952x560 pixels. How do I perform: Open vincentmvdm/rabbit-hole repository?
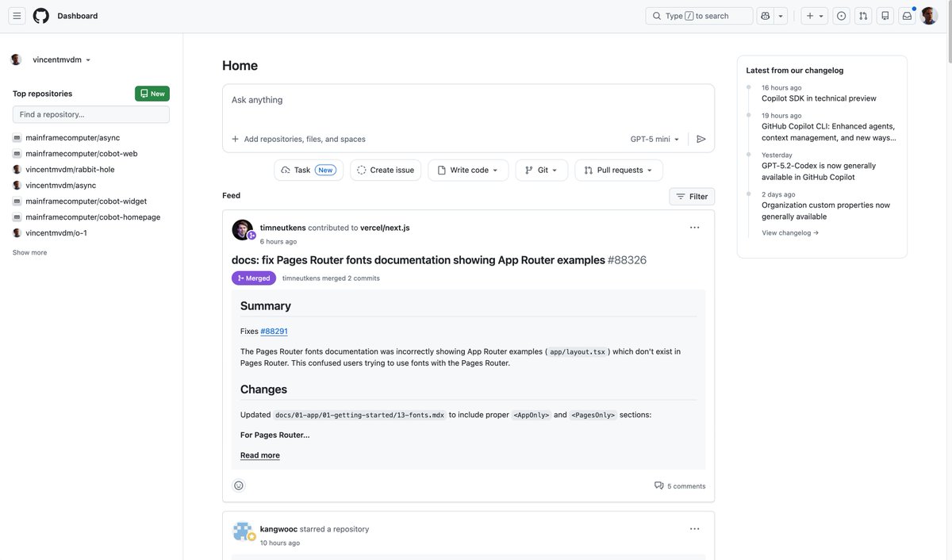pos(70,169)
